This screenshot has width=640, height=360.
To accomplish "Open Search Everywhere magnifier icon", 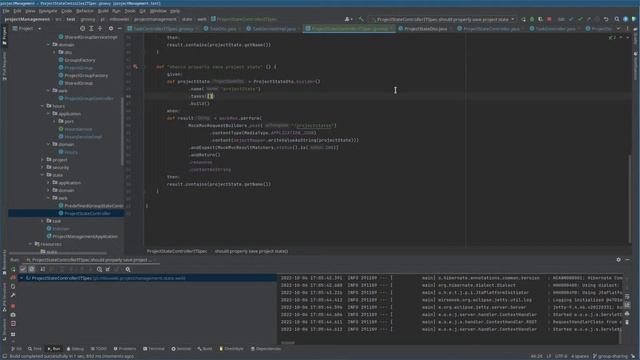I will (617, 19).
